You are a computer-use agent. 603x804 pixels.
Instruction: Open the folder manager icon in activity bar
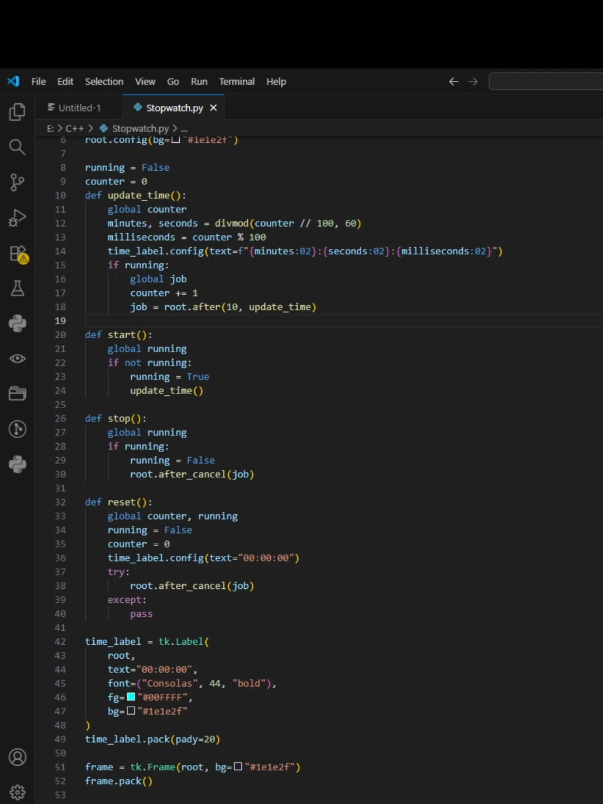17,394
